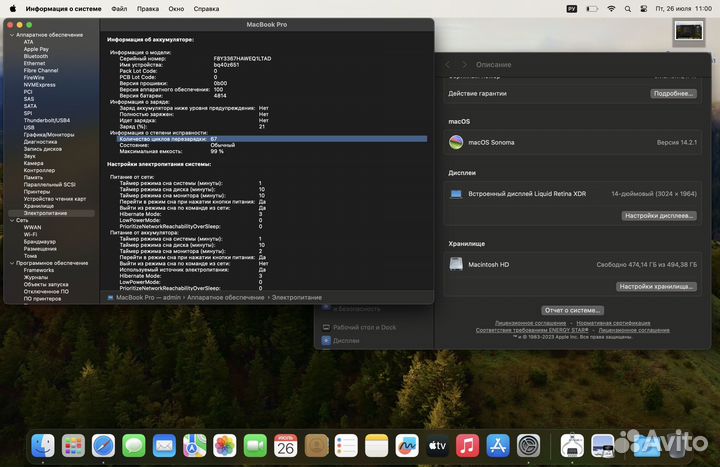Open Notes app in the Dock
720x467 pixels.
[377, 445]
